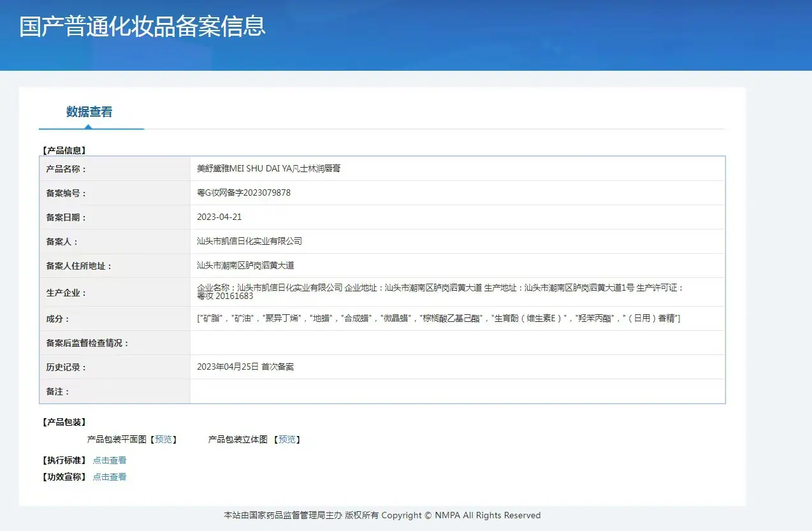Screen dimensions: 812x531
Task: Click the 生产企业 label cell
Action: pyautogui.click(x=115, y=293)
